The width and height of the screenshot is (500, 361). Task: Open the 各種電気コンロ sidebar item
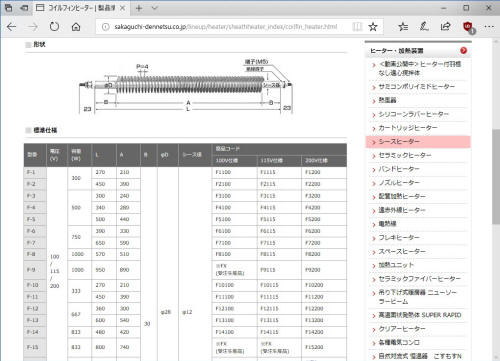point(399,342)
